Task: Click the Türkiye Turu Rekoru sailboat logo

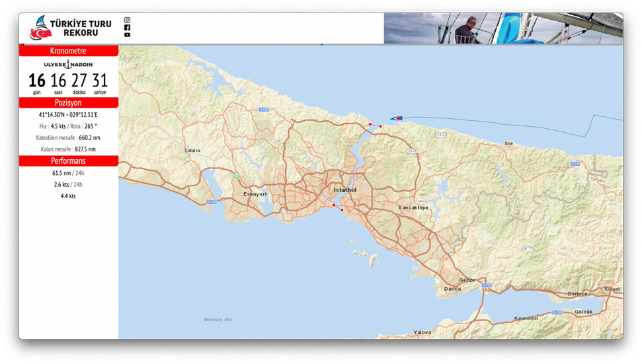Action: (x=40, y=28)
